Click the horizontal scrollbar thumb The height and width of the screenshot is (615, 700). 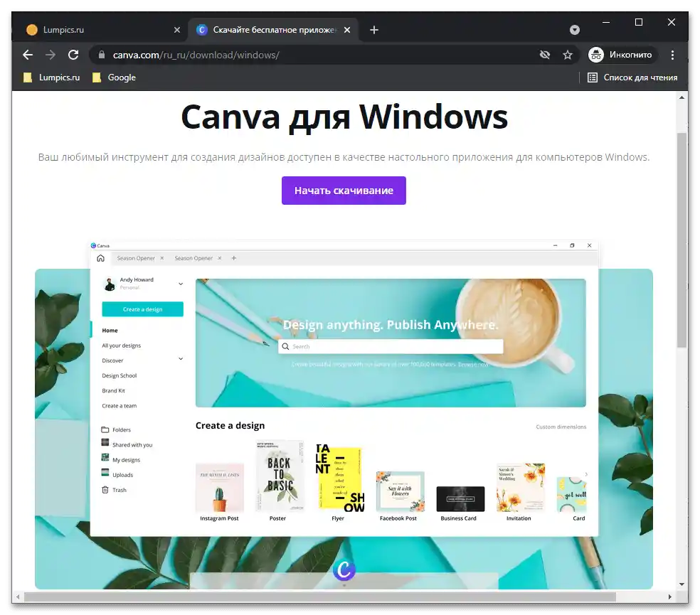point(319,597)
